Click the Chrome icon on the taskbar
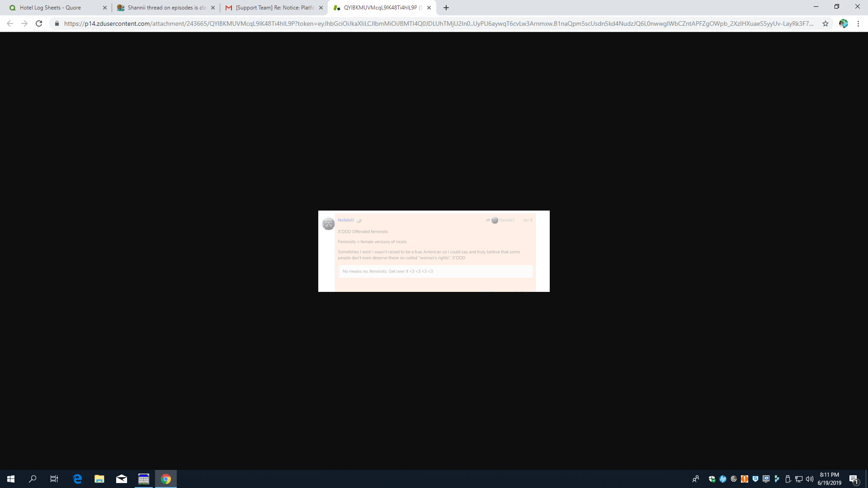 click(166, 479)
